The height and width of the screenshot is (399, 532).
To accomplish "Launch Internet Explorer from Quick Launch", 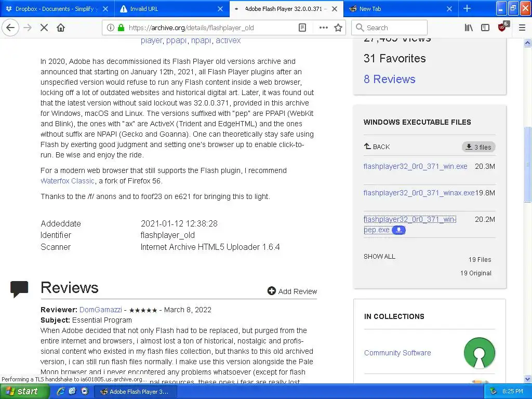I will 61,392.
